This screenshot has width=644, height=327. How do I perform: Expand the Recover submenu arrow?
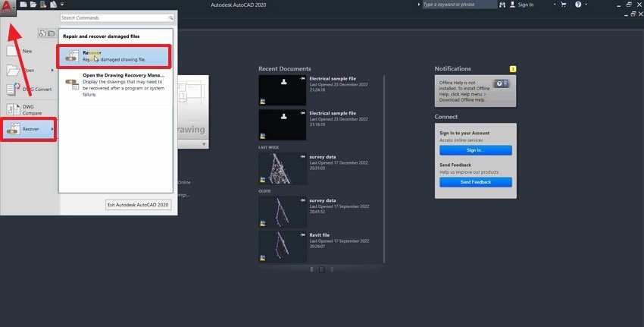click(52, 129)
